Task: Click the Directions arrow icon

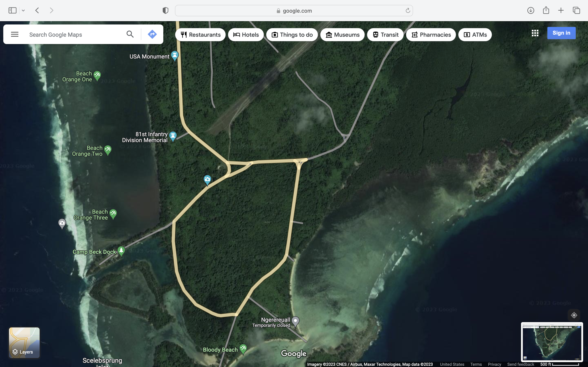Action: click(152, 34)
